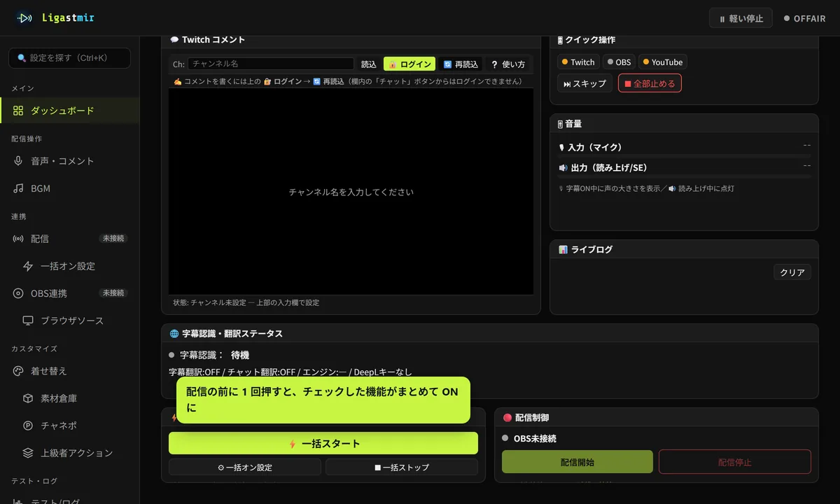
Task: Open the ダッシュボード sidebar item
Action: (x=70, y=111)
